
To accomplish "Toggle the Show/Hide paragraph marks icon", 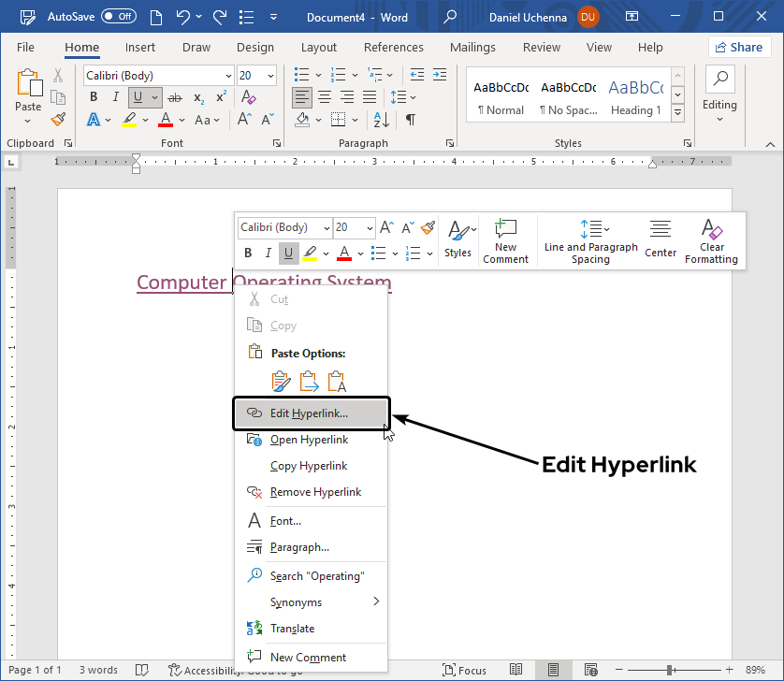I will [413, 119].
